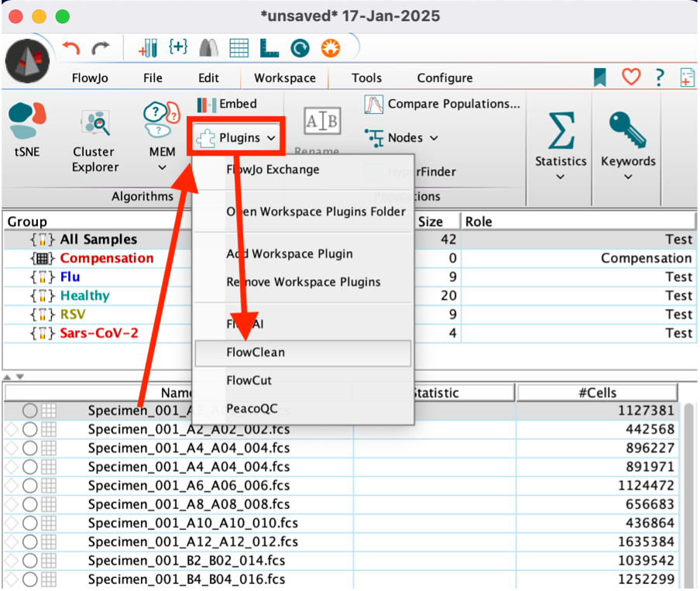
Task: Open the table editor grid icon
Action: click(x=238, y=48)
